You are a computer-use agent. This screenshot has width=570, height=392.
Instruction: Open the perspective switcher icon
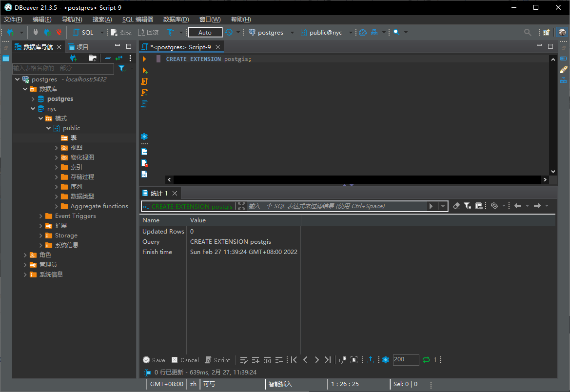coord(547,32)
